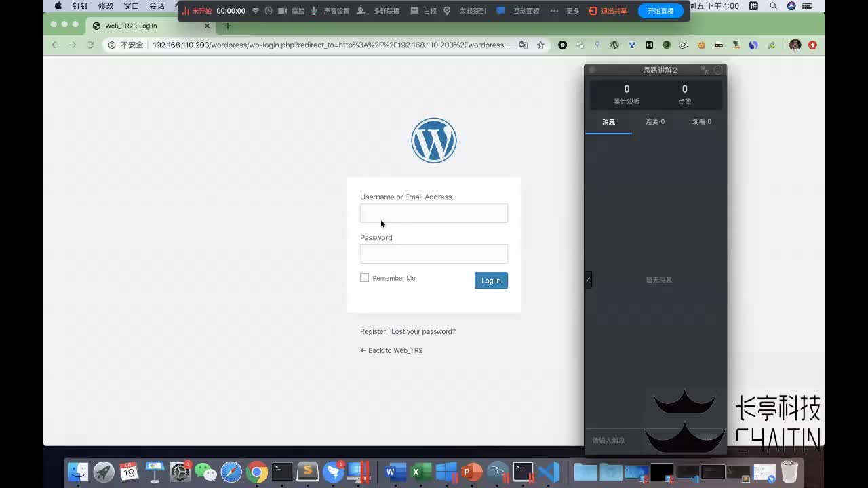Reload the page with the refresh icon
The height and width of the screenshot is (488, 868).
point(90,45)
